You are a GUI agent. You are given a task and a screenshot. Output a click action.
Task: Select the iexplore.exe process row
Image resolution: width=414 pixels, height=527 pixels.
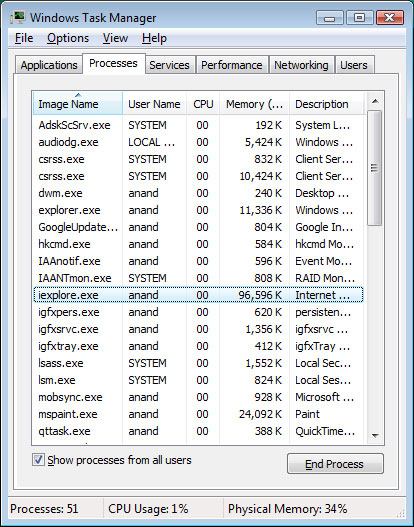[x=198, y=295]
